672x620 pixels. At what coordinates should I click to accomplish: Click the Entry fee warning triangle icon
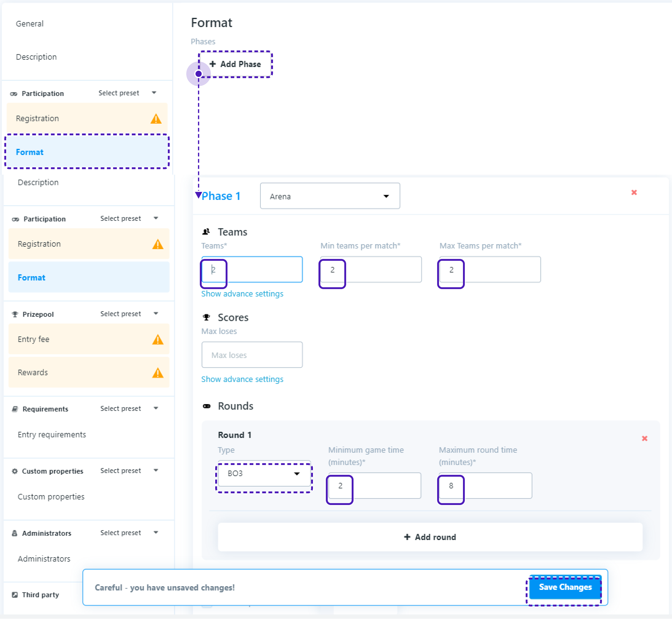(158, 340)
